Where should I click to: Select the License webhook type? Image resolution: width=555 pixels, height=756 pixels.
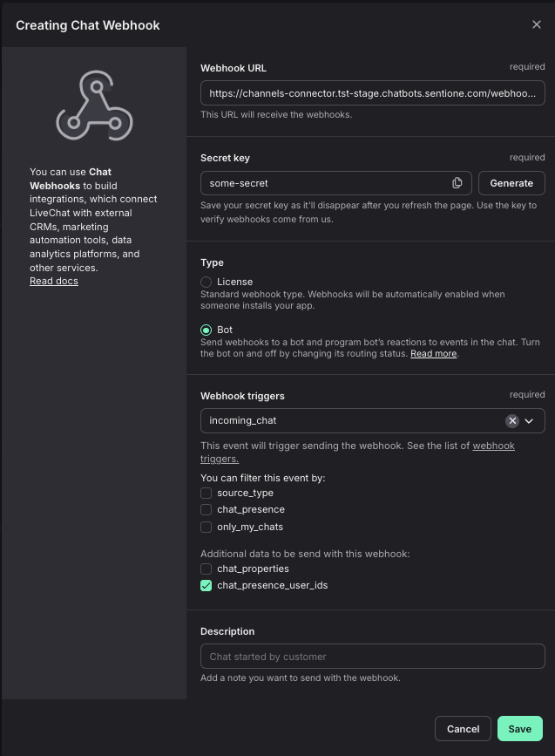pyautogui.click(x=206, y=282)
